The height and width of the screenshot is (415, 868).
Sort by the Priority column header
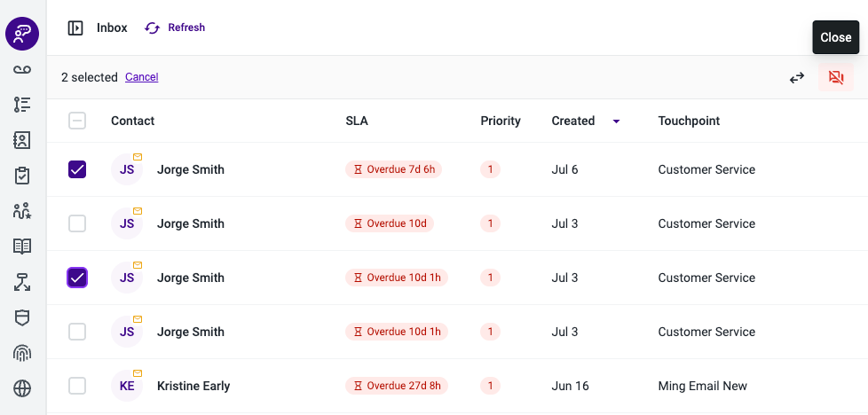click(501, 121)
